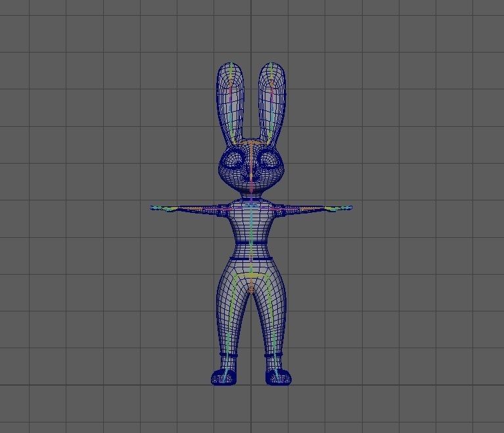504x433 pixels.
Task: Click the hand tip on the viewer's right
Action: click(347, 208)
